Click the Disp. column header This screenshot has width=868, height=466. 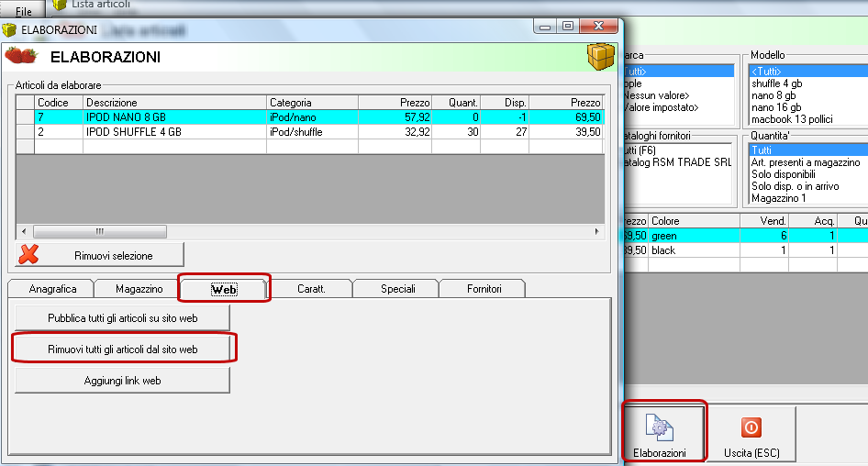[x=505, y=103]
